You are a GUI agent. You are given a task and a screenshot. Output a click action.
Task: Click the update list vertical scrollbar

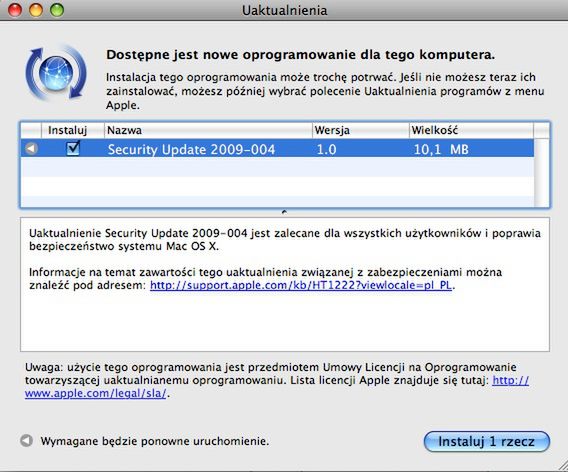pos(542,172)
